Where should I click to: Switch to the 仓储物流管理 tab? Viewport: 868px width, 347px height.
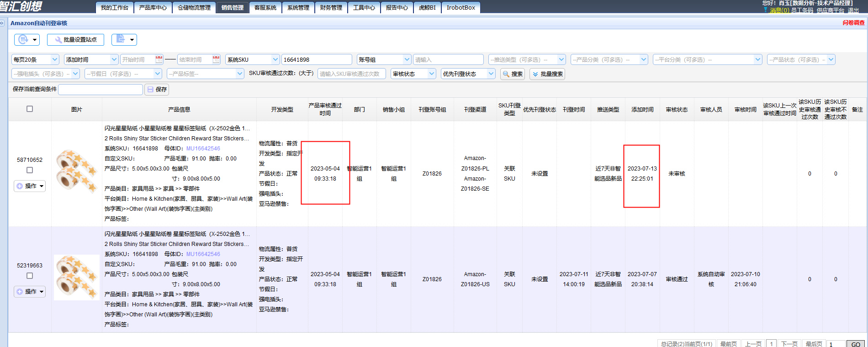pos(194,8)
